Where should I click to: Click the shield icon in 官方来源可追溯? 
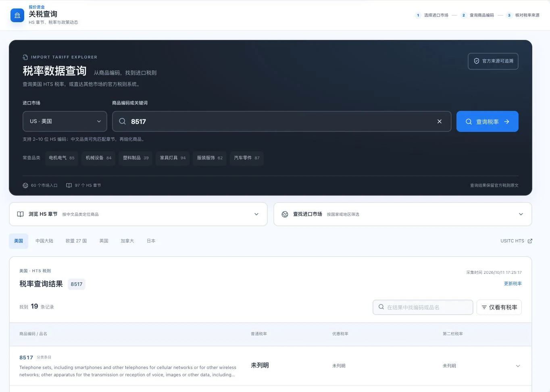pos(477,61)
